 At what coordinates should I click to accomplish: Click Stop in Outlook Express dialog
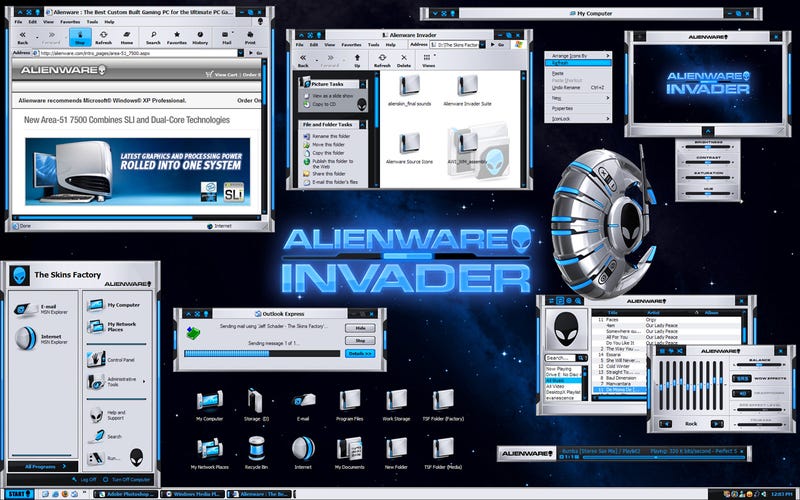[x=360, y=340]
